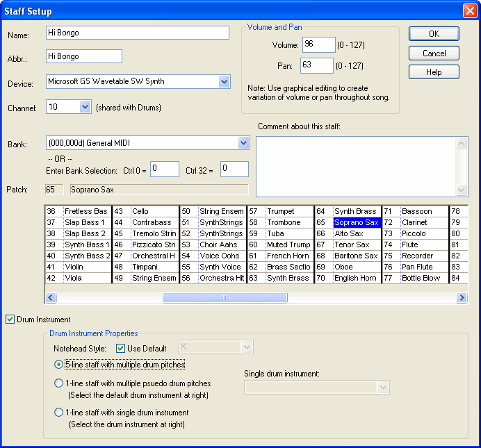The width and height of the screenshot is (481, 448).
Task: Expand the Channel dropdown
Action: pyautogui.click(x=85, y=107)
